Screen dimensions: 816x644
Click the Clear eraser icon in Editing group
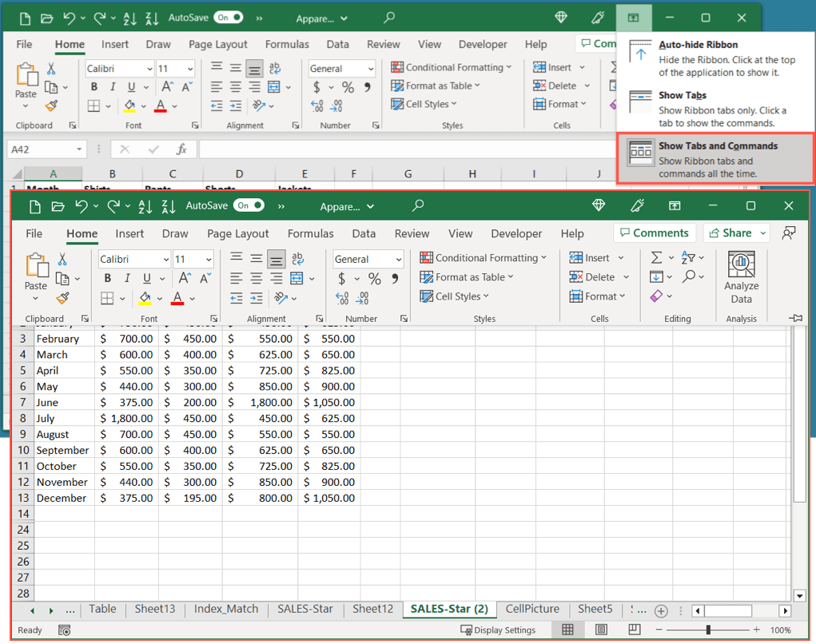point(656,296)
